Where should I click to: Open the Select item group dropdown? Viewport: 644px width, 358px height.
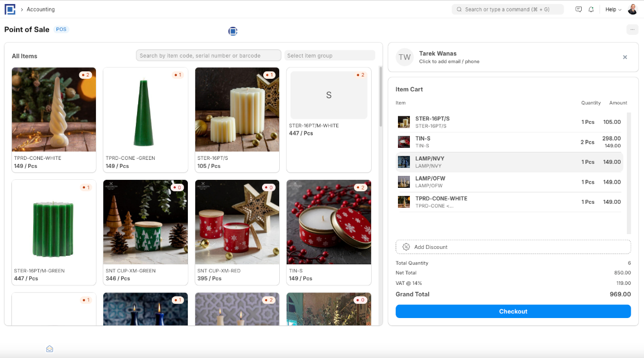(x=329, y=55)
